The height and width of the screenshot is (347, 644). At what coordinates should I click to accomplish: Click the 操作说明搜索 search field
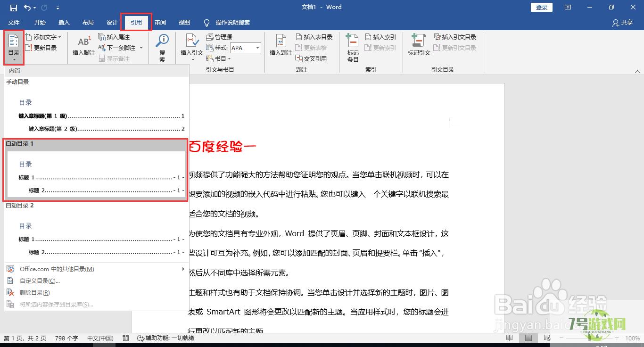click(x=232, y=23)
